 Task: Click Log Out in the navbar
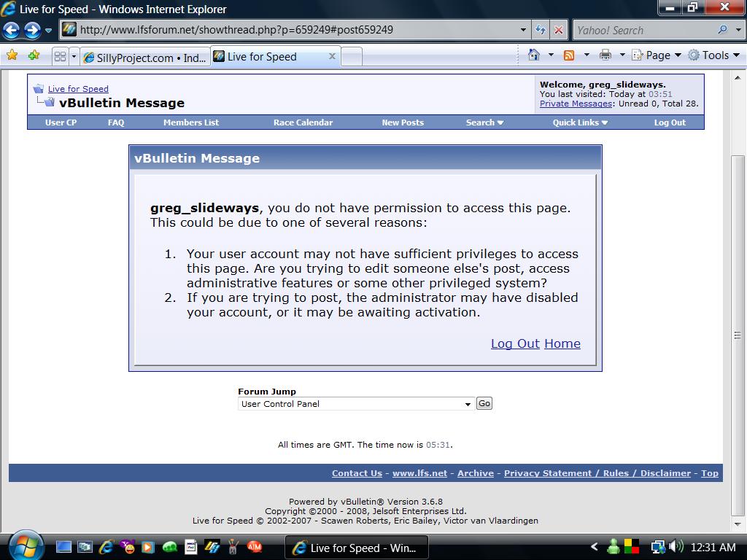tap(670, 122)
